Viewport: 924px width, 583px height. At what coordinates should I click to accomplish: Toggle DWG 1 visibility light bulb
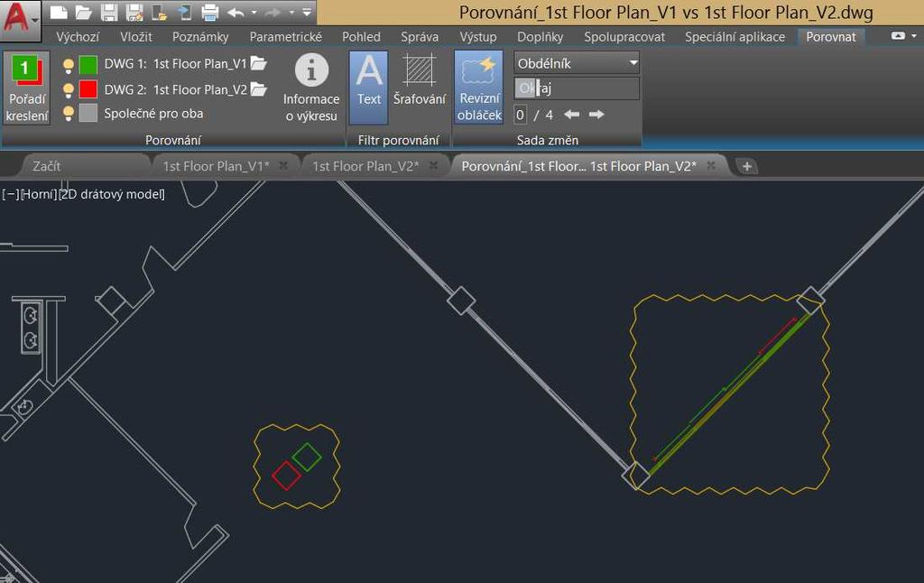coord(69,66)
